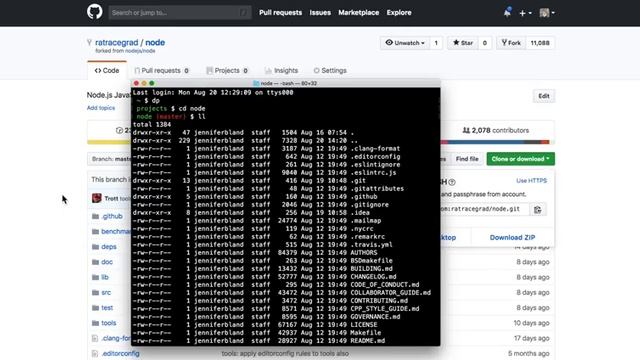Switch to the repository Pull requests tab
The height and width of the screenshot is (360, 640).
pos(162,71)
